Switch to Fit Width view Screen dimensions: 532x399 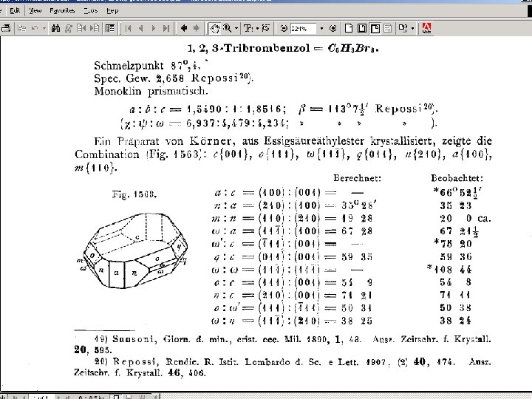[x=375, y=28]
